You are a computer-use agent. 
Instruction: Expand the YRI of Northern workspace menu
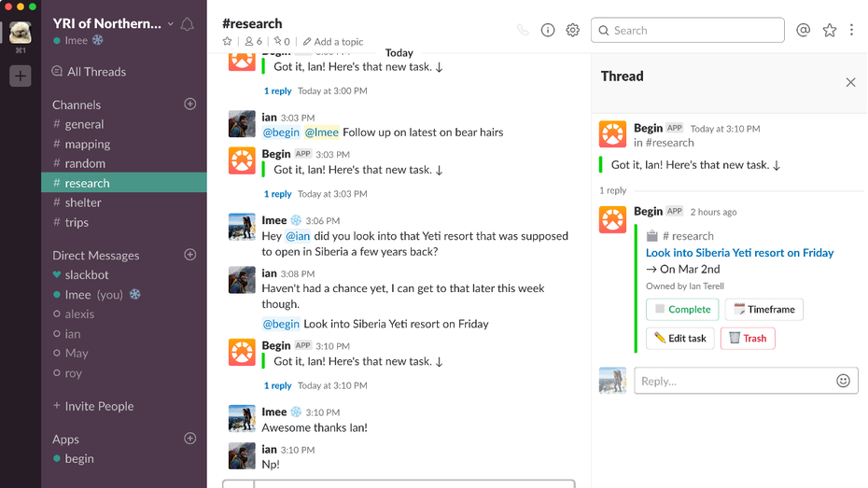113,23
